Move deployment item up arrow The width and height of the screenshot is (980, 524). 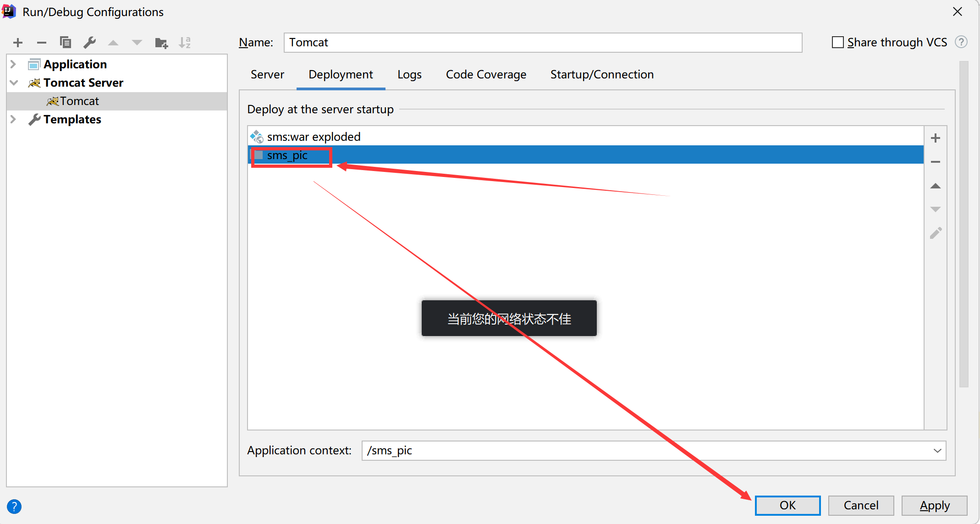[x=936, y=186]
